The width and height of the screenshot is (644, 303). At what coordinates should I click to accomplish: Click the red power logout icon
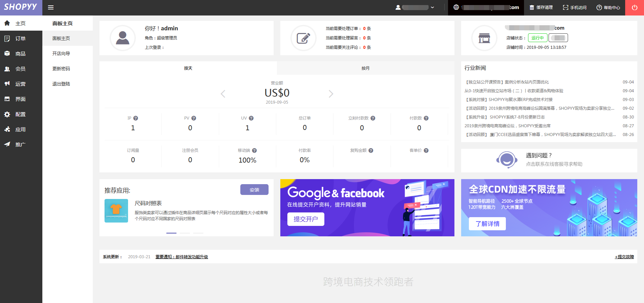coord(635,7)
